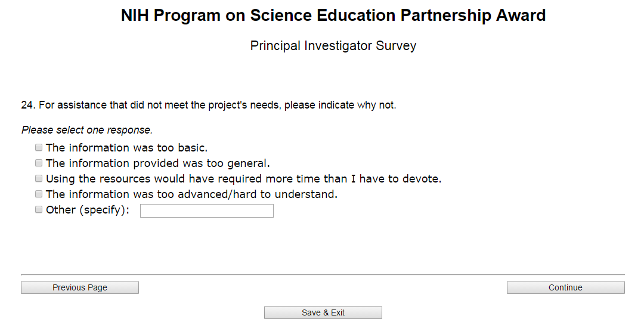Toggle the 'Other (specify)' checkbox
This screenshot has width=644, height=328.
tap(39, 209)
